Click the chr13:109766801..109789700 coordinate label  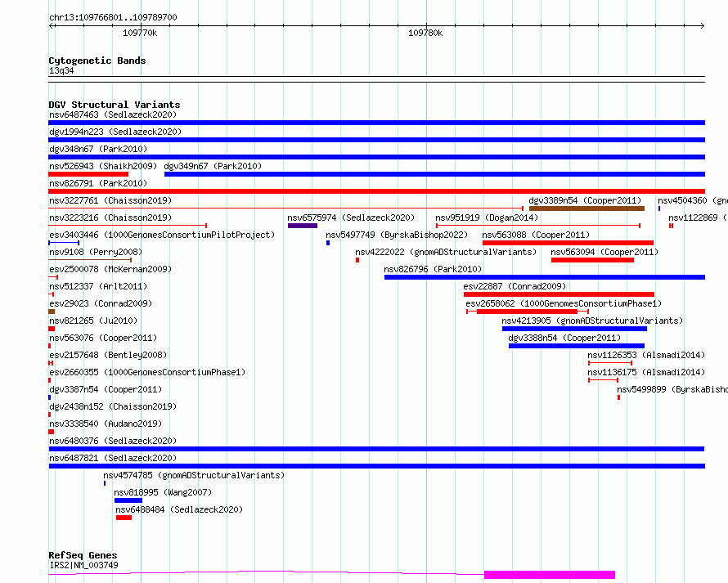113,17
